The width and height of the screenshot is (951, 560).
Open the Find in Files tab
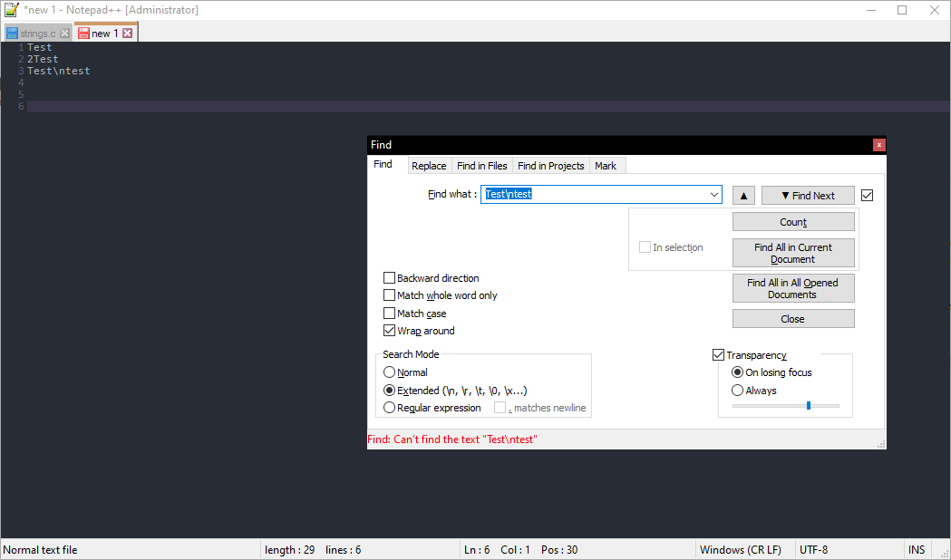click(x=481, y=165)
